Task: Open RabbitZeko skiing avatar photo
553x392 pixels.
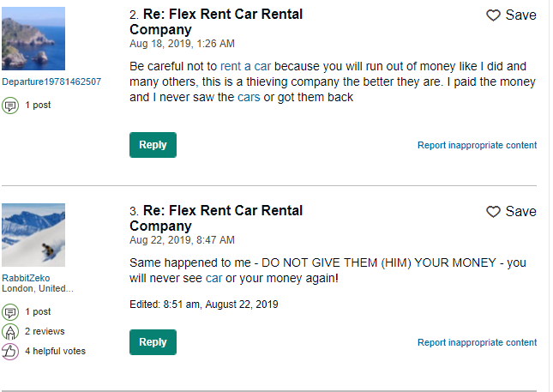Action: (x=33, y=235)
